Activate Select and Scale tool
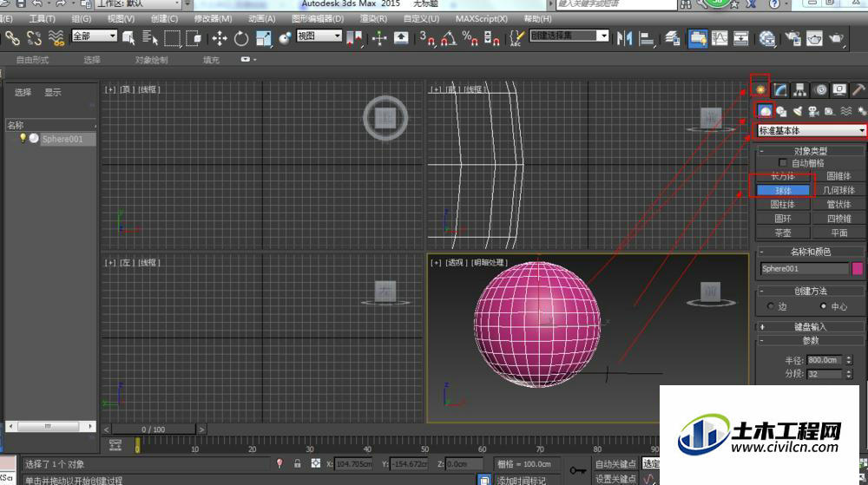The image size is (868, 485). [x=264, y=38]
